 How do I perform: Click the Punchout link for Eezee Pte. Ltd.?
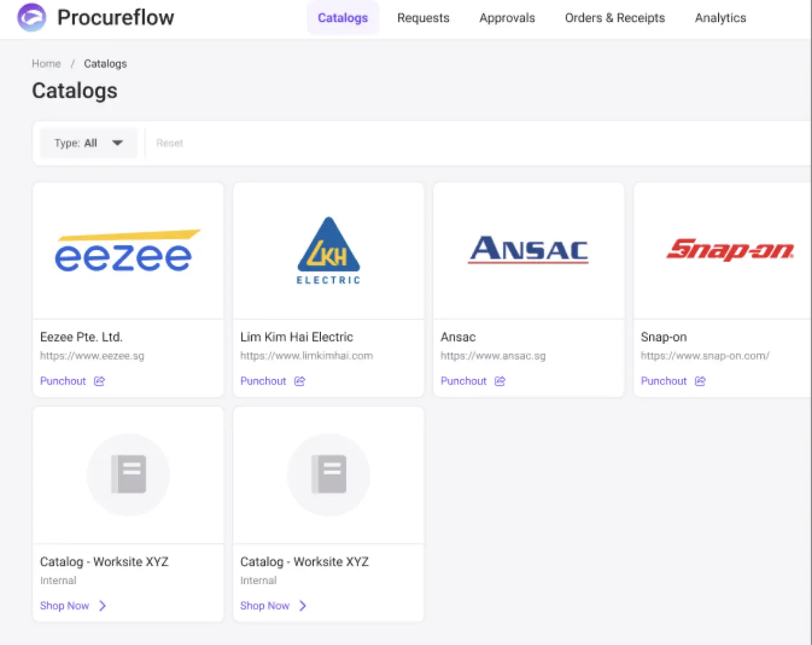[63, 381]
